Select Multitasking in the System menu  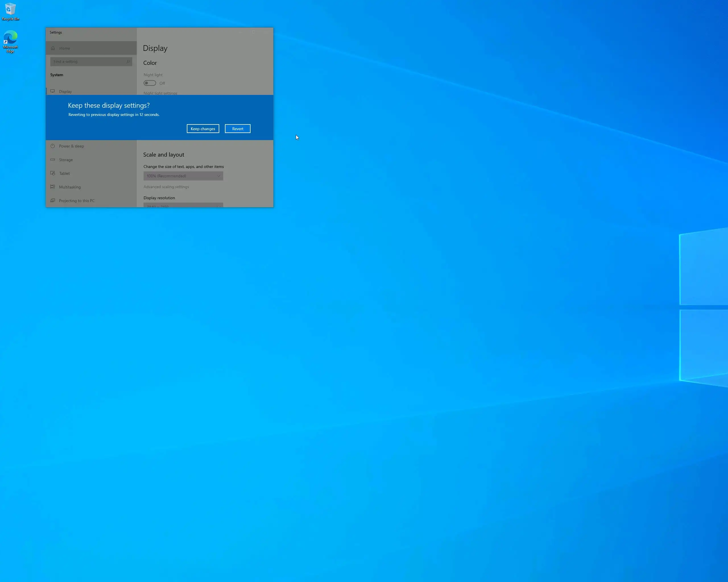pyautogui.click(x=70, y=187)
